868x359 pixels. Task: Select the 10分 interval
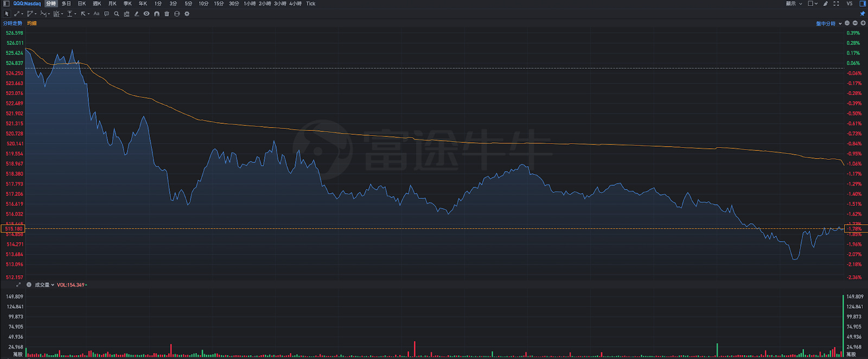pos(203,3)
